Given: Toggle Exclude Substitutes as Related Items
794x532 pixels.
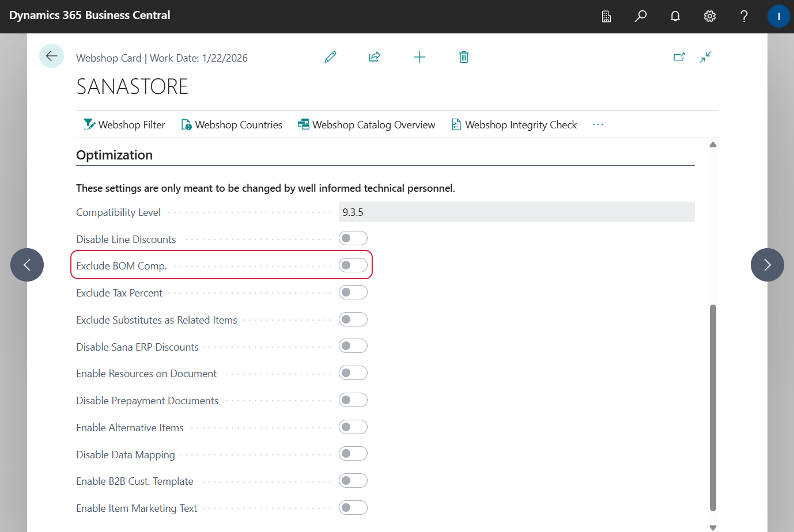Looking at the screenshot, I should tap(353, 320).
